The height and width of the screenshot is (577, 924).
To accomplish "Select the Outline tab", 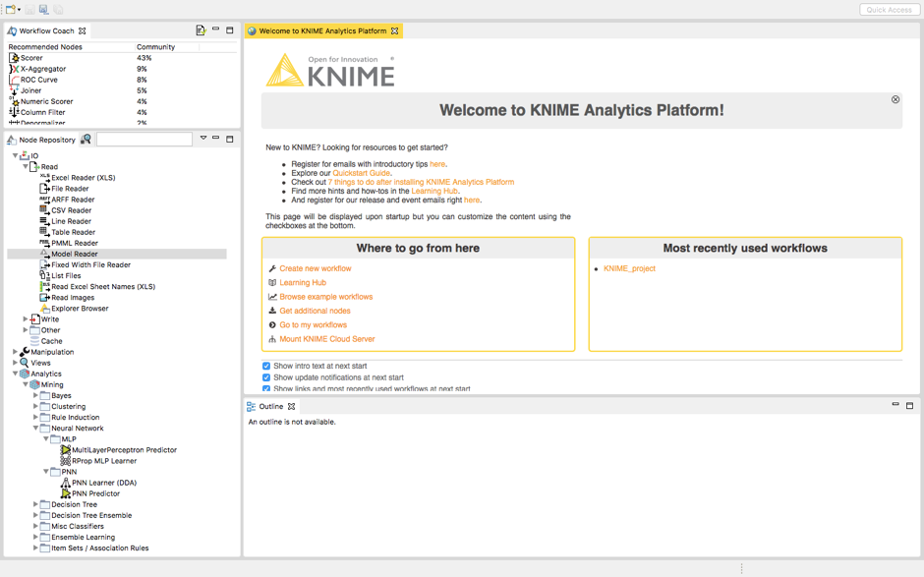I will pos(270,406).
